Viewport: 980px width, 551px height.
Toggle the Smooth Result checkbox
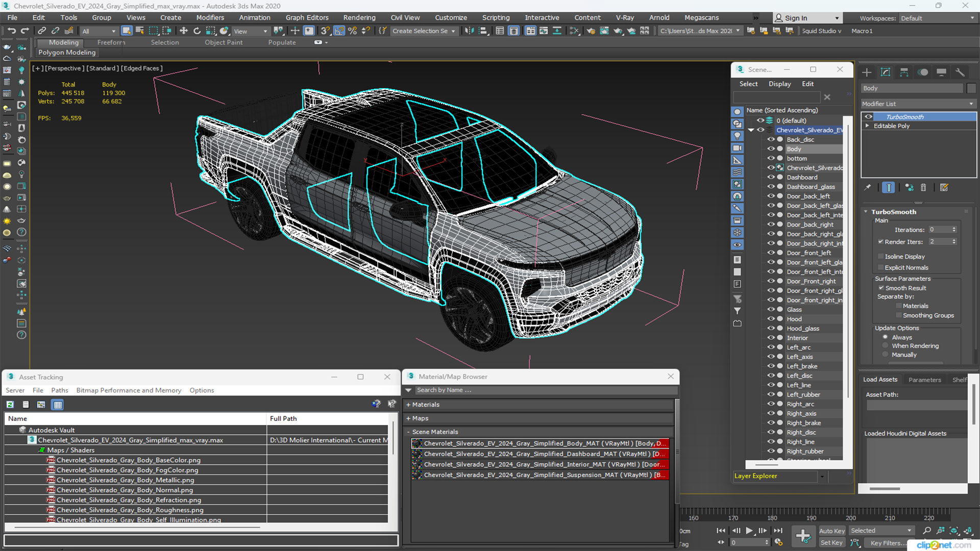pyautogui.click(x=881, y=288)
